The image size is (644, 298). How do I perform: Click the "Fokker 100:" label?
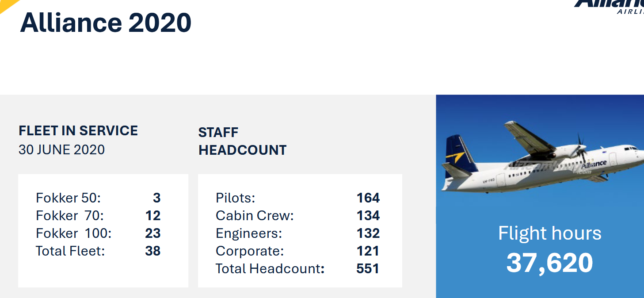click(73, 233)
